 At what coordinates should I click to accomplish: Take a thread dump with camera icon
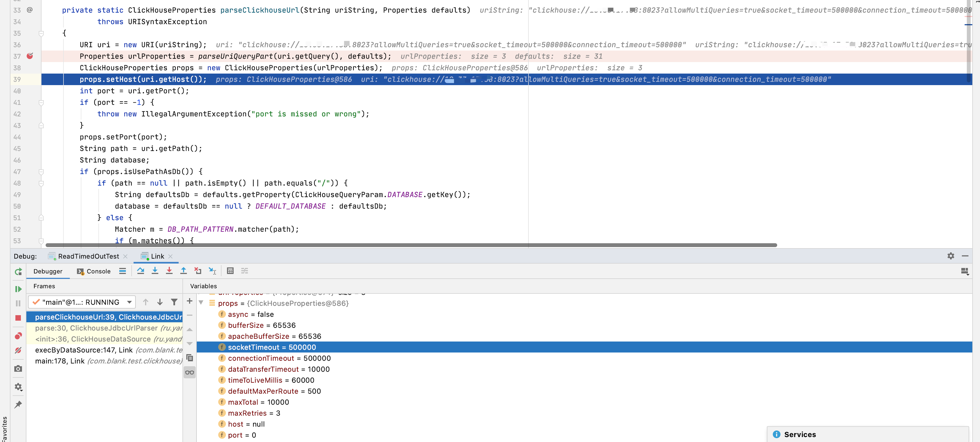[x=18, y=369]
